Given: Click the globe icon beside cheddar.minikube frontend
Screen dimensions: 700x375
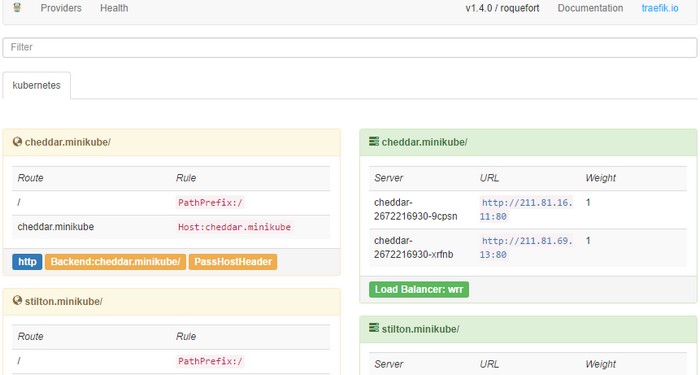Looking at the screenshot, I should click(17, 142).
